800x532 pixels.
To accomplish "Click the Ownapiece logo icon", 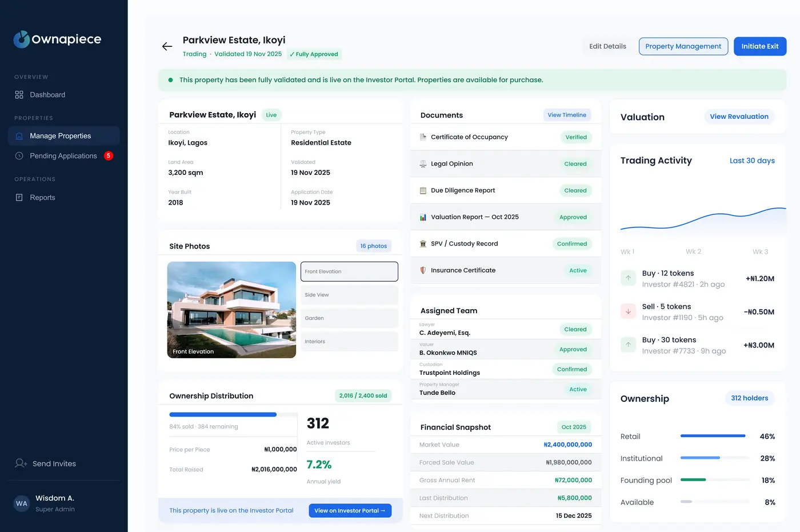I will (22, 39).
